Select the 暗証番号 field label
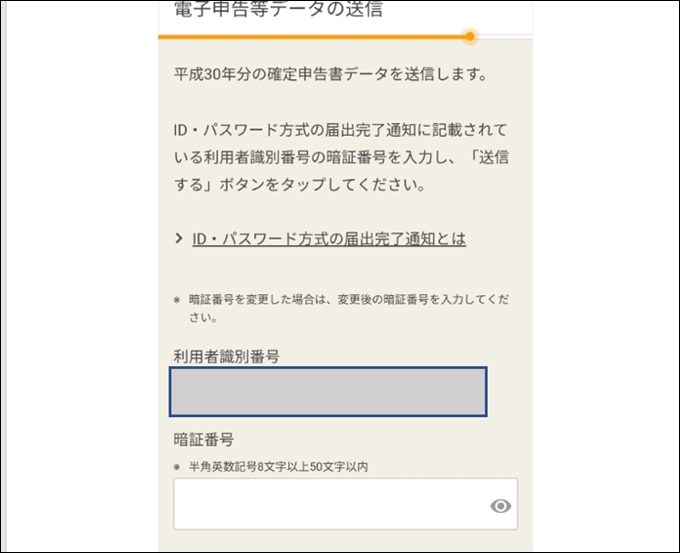This screenshot has width=680, height=553. (x=204, y=440)
